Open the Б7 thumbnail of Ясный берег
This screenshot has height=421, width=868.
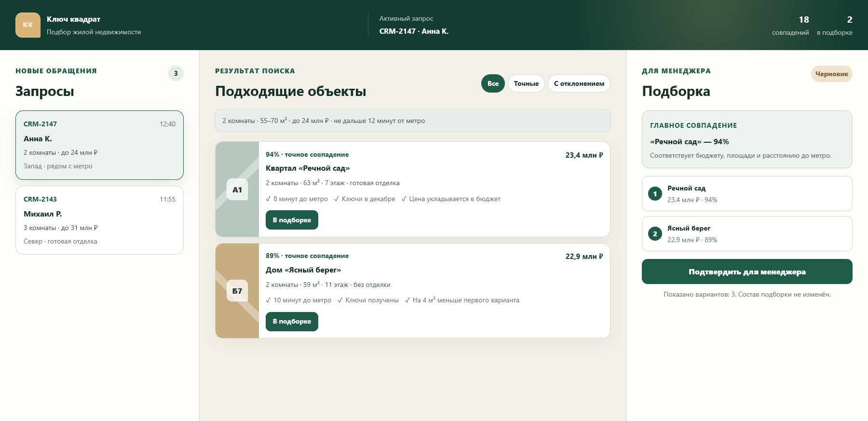[237, 291]
